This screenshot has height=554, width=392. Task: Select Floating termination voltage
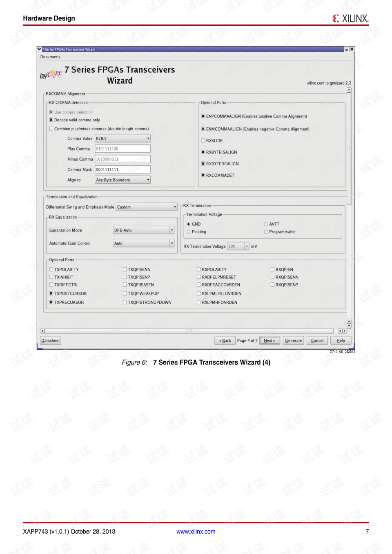coord(189,232)
